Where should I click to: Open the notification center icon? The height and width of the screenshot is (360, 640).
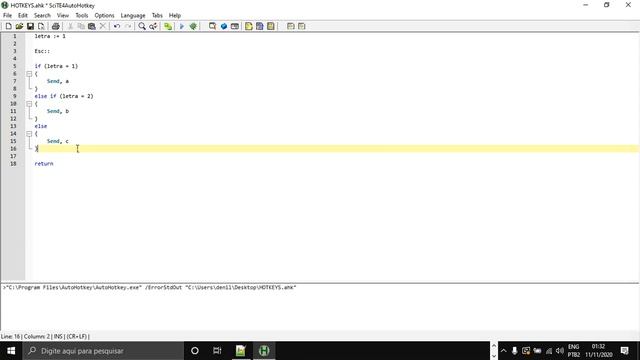[x=624, y=351]
